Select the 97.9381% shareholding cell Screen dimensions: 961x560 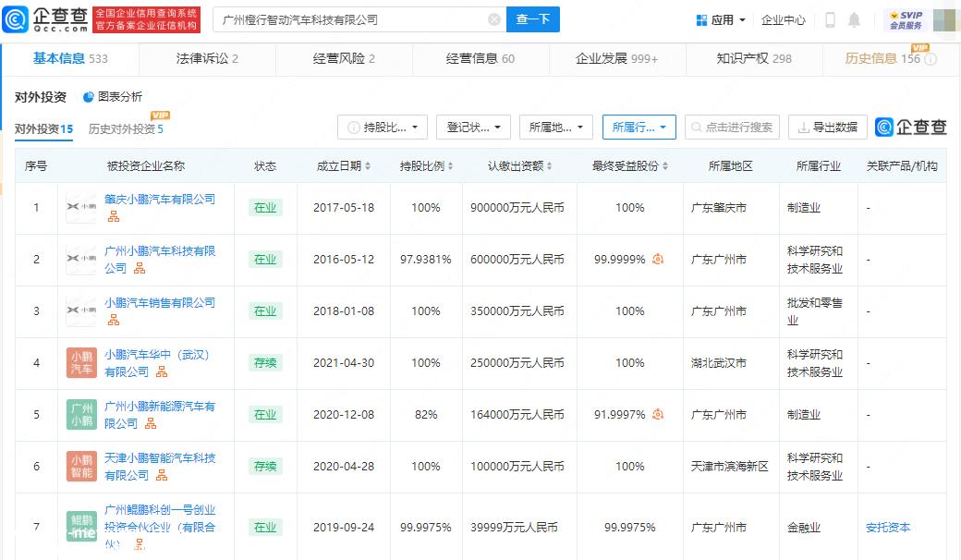pos(425,259)
